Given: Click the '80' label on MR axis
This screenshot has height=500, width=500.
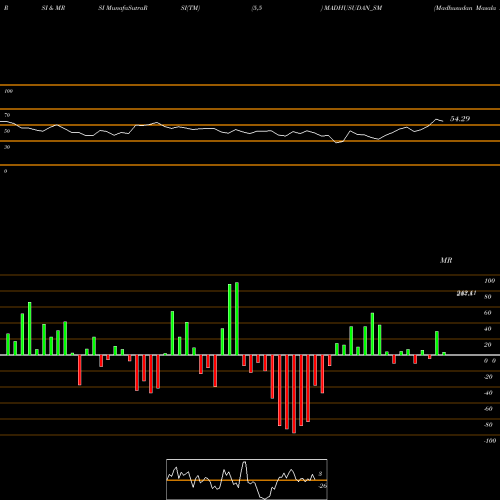Looking at the screenshot, I should pos(488,297).
